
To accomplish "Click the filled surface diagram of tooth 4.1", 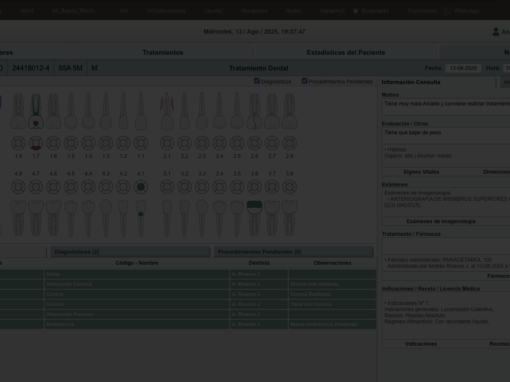I will click(x=141, y=187).
